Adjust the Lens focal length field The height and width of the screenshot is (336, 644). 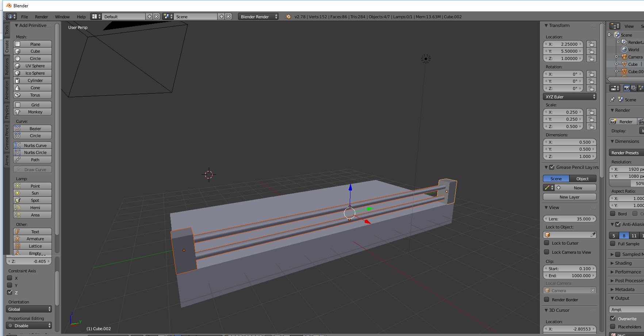coord(570,219)
